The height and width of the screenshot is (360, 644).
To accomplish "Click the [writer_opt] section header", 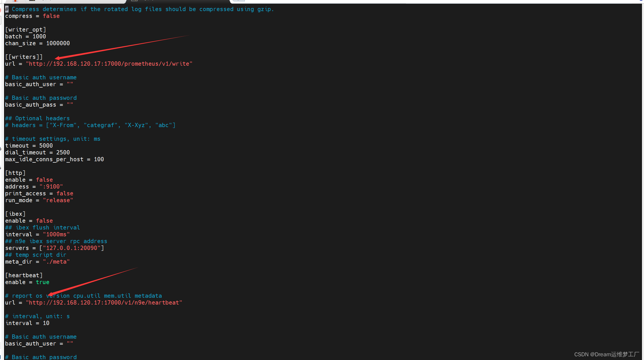I will (26, 30).
